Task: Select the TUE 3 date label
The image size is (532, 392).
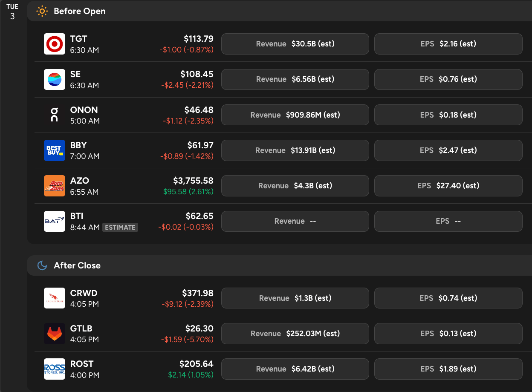Action: [x=12, y=12]
